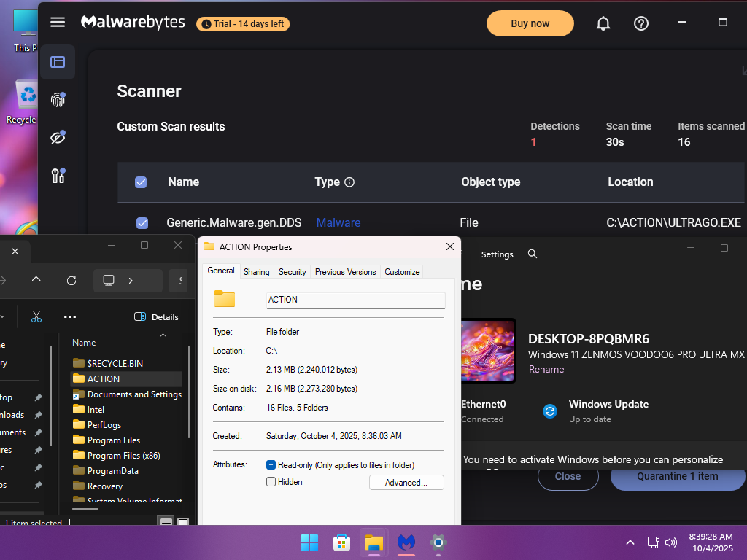Viewport: 747px width, 560px height.
Task: Click the desktop wallpaper thumbnail in Settings
Action: click(487, 351)
